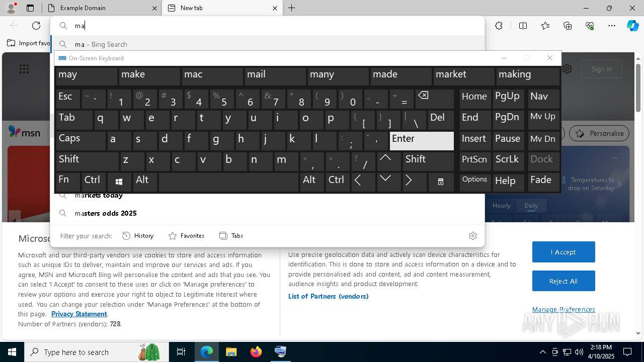Open the notification center icon
The image size is (644, 362).
(627, 352)
